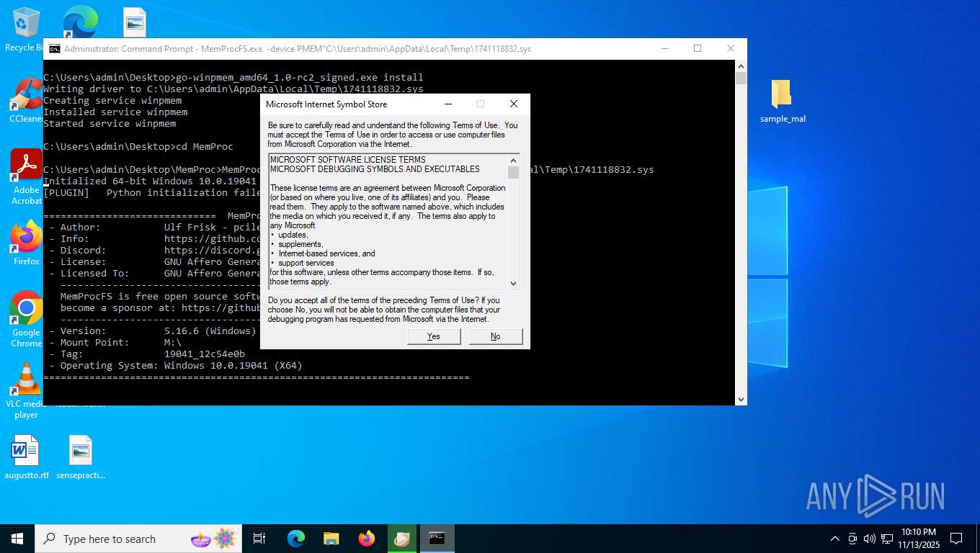
Task: Close the Microsoft Internet Symbol Store dialog
Action: click(x=513, y=104)
